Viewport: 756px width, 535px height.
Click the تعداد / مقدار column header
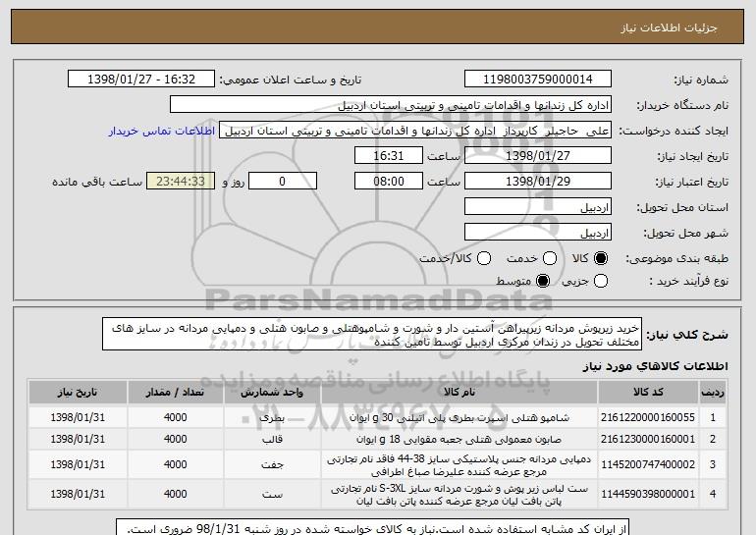[176, 393]
